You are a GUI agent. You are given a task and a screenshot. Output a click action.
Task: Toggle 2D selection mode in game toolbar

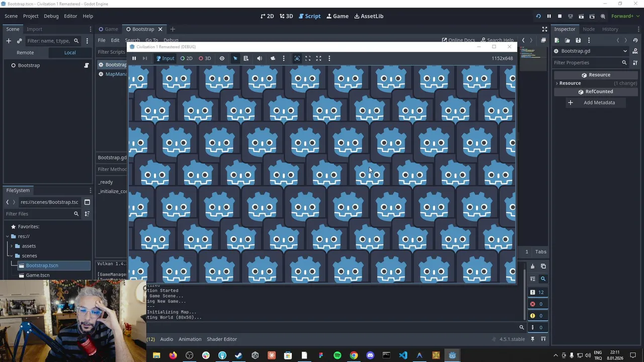pos(186,58)
